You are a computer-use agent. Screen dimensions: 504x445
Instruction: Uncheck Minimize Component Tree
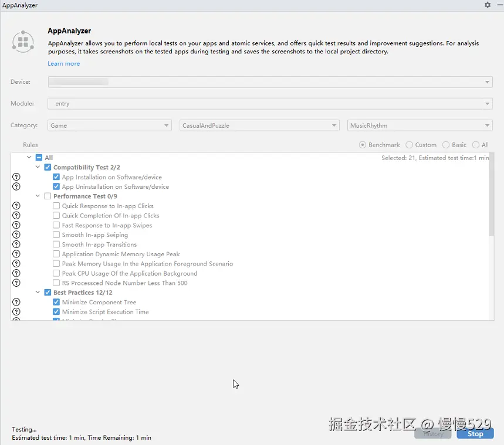coord(56,302)
